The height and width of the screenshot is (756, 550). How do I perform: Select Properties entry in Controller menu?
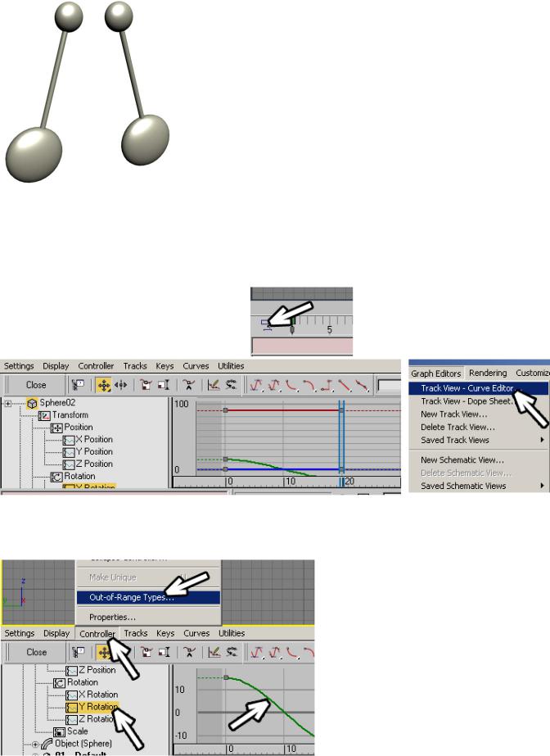click(x=148, y=617)
